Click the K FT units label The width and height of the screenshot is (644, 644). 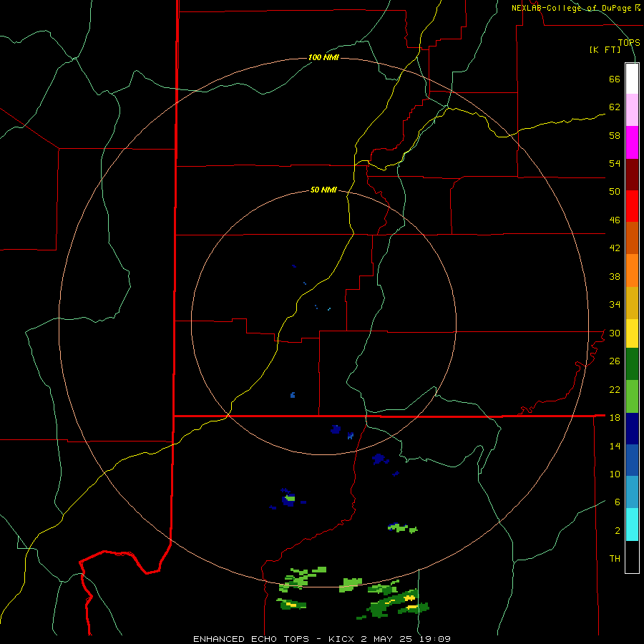tap(605, 50)
